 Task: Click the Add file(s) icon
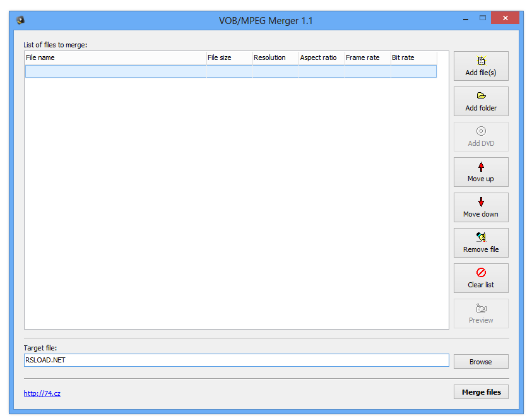point(481,60)
